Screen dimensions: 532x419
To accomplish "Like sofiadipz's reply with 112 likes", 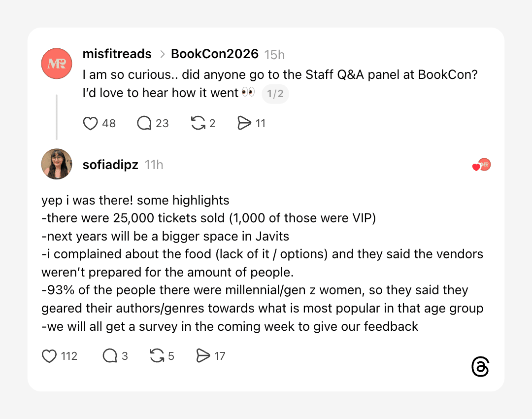I will point(49,356).
